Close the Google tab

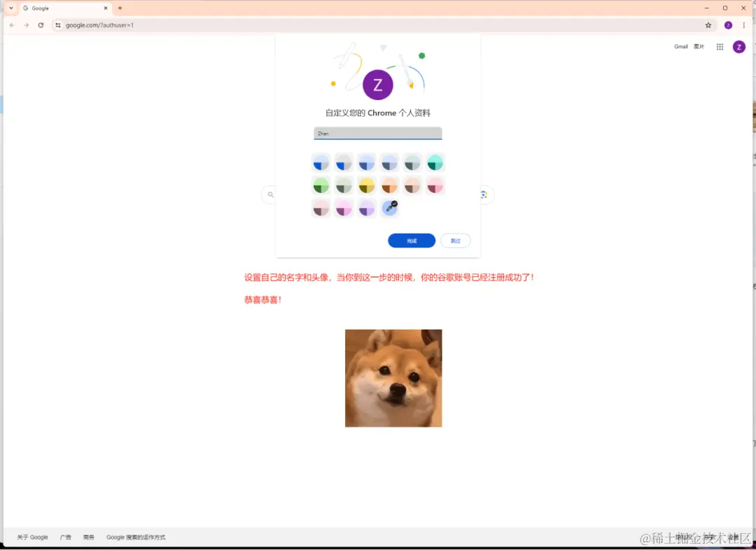tap(106, 8)
